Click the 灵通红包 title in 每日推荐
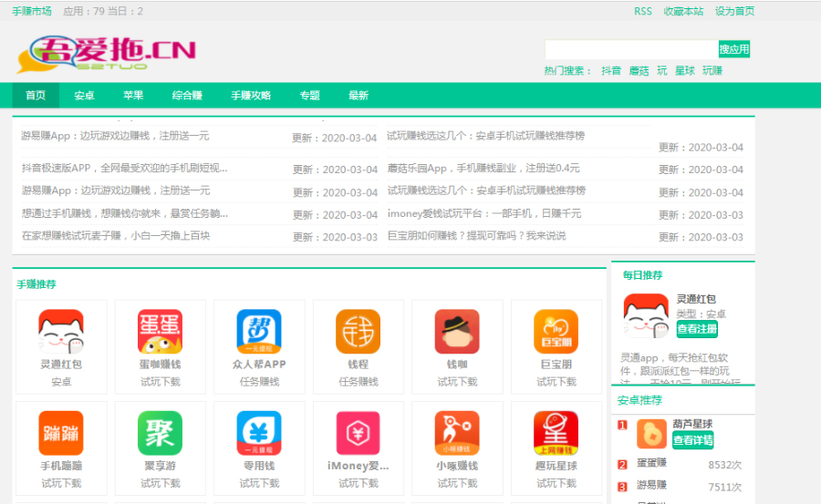 click(696, 299)
